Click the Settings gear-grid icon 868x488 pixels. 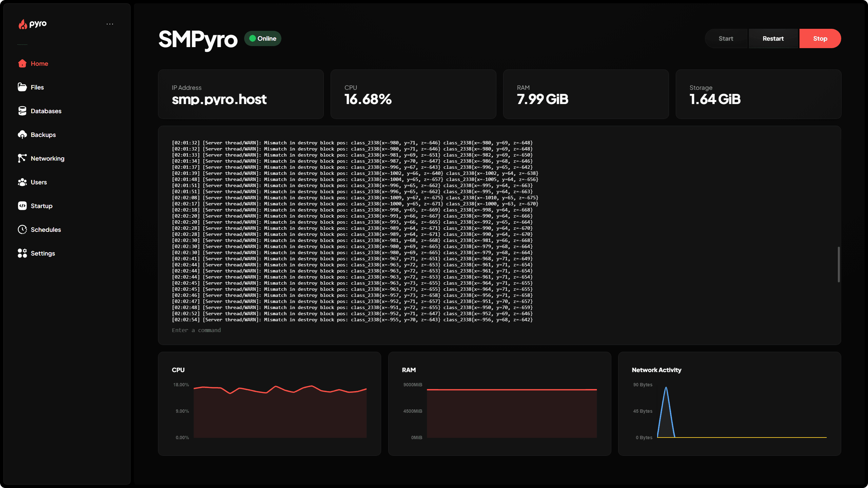coord(22,253)
